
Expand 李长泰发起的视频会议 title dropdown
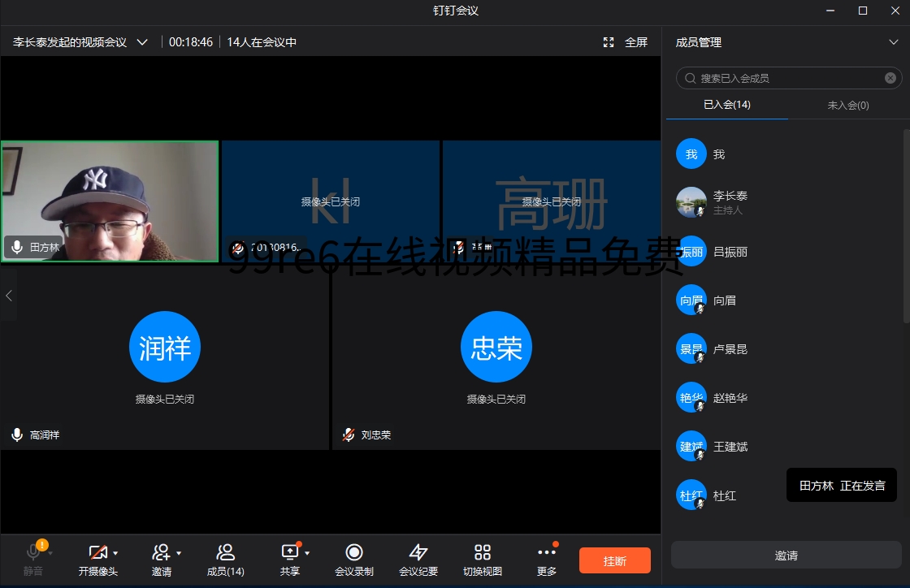[142, 42]
